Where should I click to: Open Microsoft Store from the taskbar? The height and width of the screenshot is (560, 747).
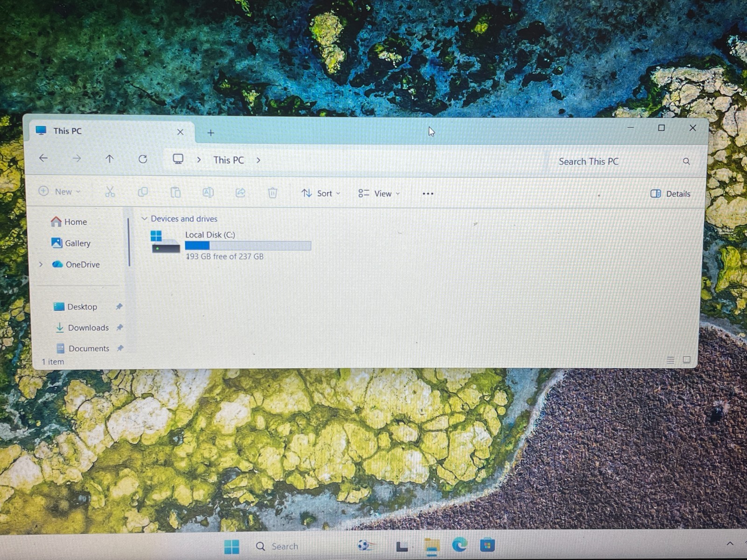(x=487, y=545)
